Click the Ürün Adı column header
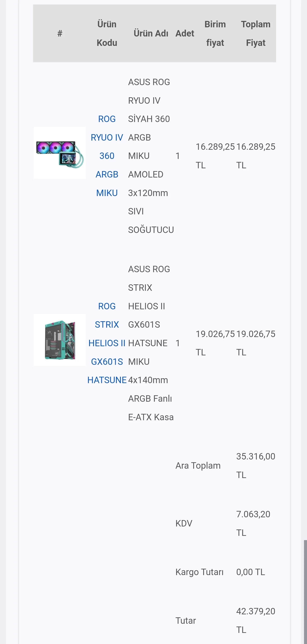The width and height of the screenshot is (307, 644). [151, 33]
